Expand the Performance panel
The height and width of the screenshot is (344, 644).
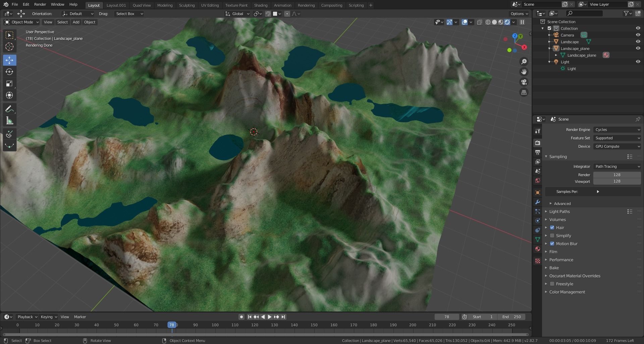(x=561, y=260)
